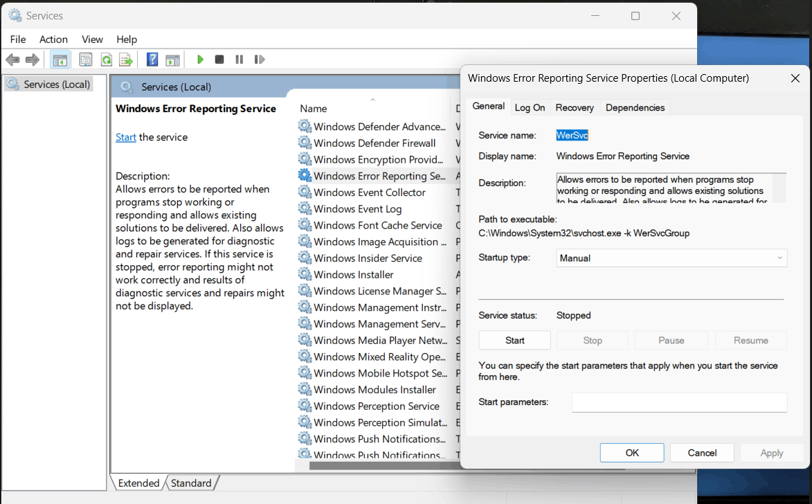Click the Back arrow toolbar icon
The height and width of the screenshot is (504, 812).
click(12, 60)
